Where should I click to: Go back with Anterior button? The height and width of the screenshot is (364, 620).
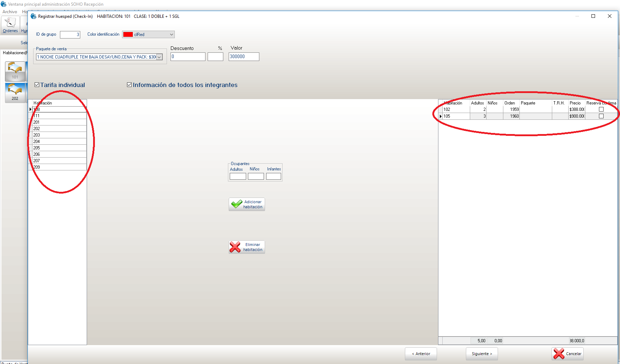[421, 354]
